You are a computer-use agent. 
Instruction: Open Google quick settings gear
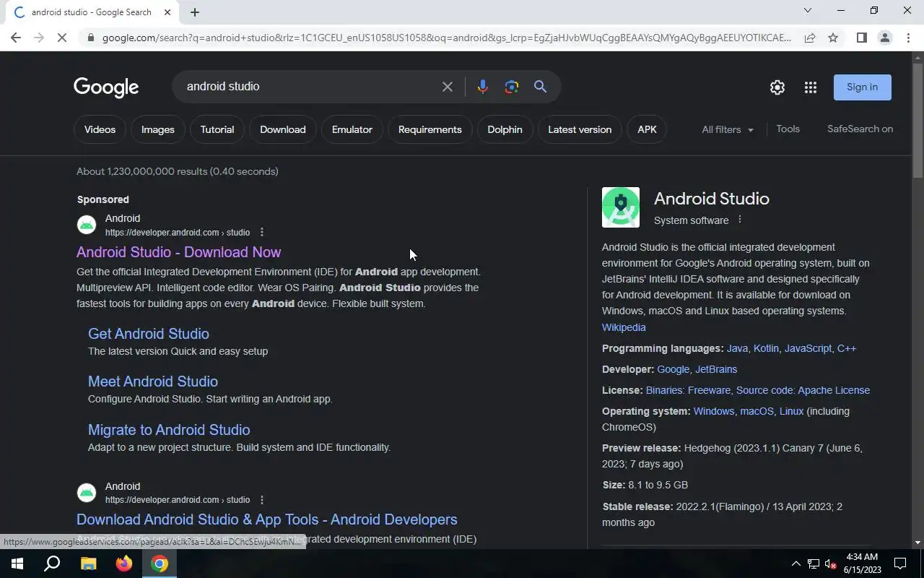click(777, 87)
